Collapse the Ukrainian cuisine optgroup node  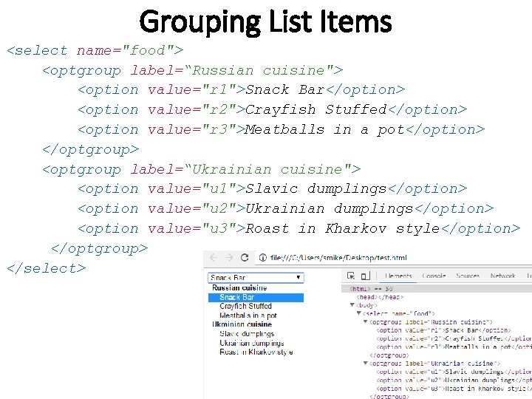366,364
